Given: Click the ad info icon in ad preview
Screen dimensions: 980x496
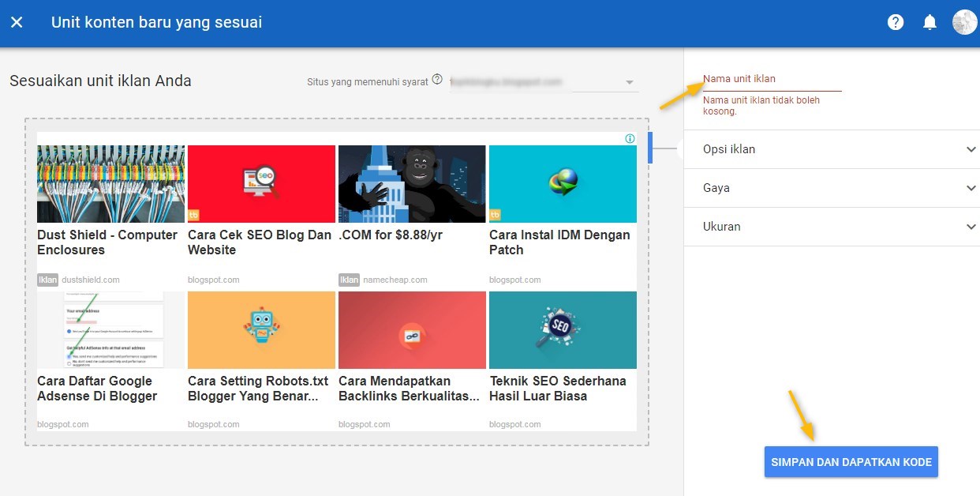Looking at the screenshot, I should coord(630,139).
